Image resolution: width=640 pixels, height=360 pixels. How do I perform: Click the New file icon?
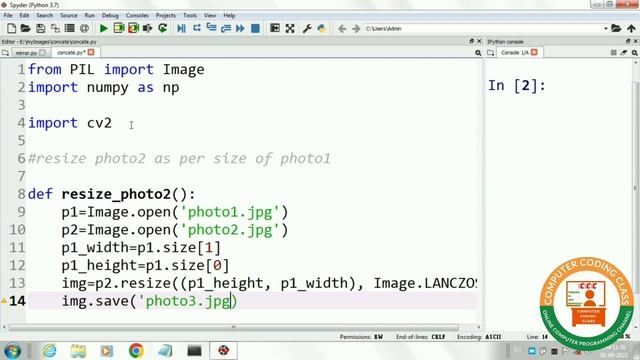pyautogui.click(x=11, y=28)
